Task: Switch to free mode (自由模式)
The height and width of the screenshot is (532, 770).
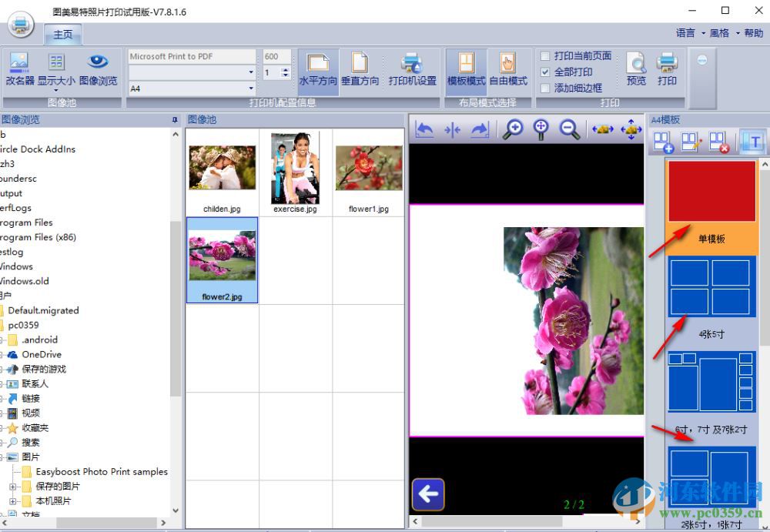Action: tap(508, 69)
